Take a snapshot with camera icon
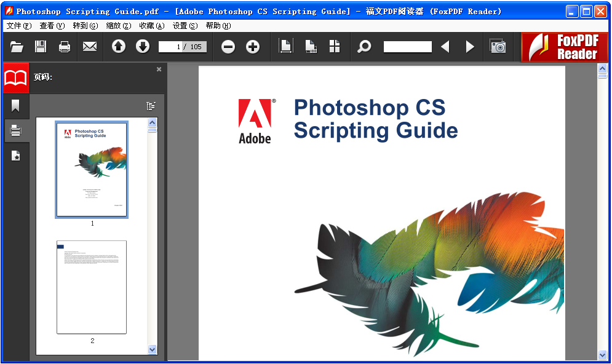 click(x=498, y=47)
